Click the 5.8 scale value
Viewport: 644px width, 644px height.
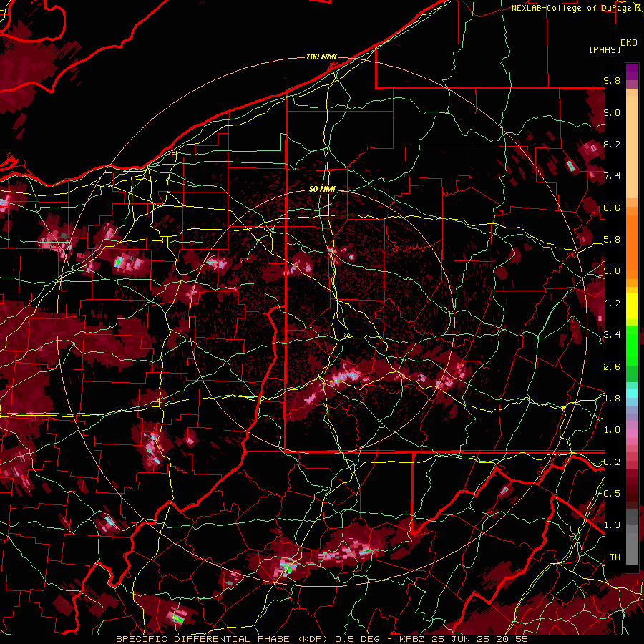pos(612,240)
